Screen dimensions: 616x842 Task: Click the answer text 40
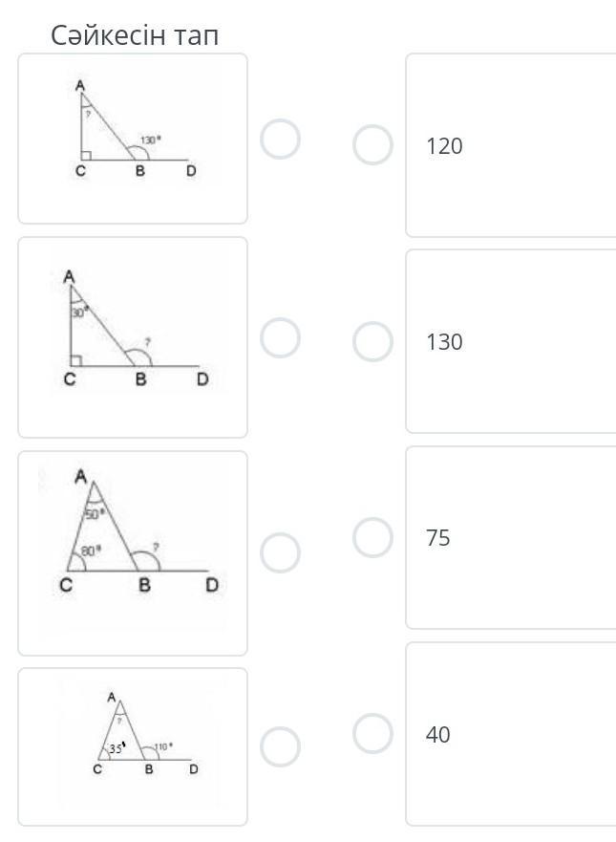coord(438,735)
